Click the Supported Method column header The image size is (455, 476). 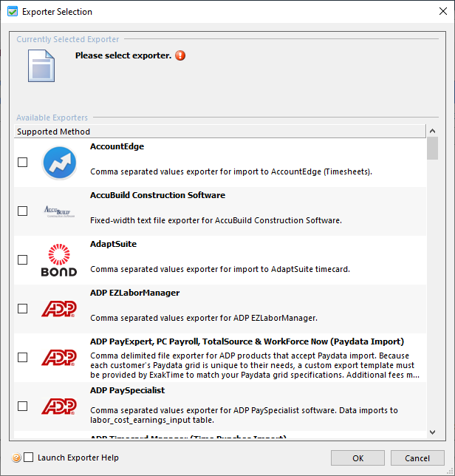[220, 132]
